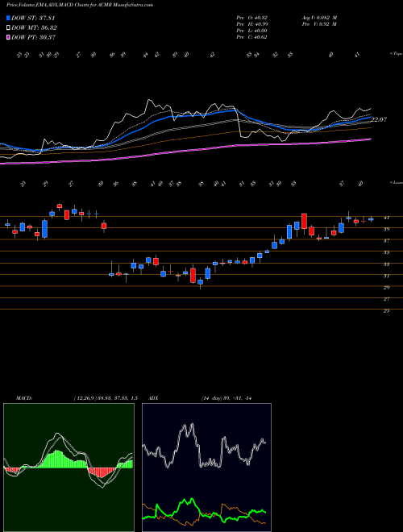The height and width of the screenshot is (532, 403).
Task: Click the '<Lows' axis label
Action: tap(396, 182)
